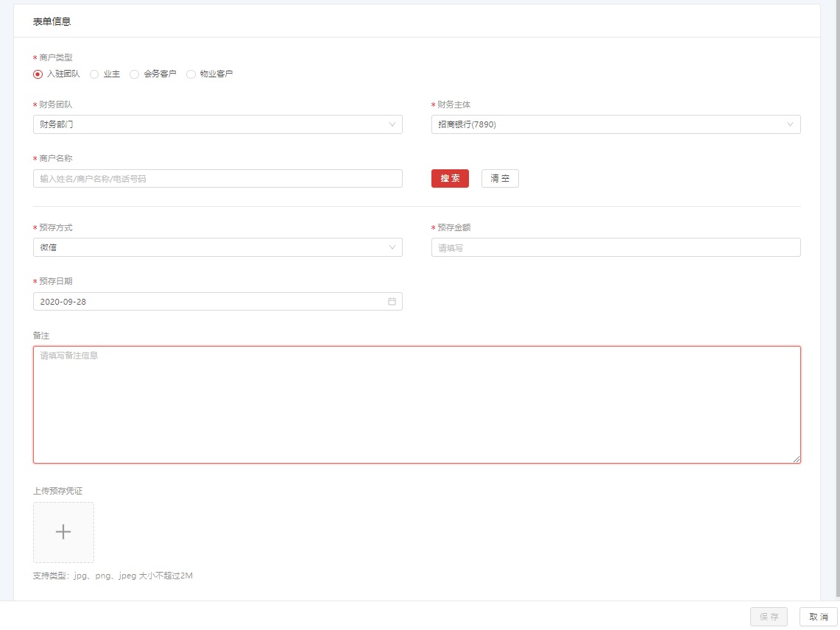
Task: Click the plus icon to upload 预存凭证
Action: click(63, 532)
